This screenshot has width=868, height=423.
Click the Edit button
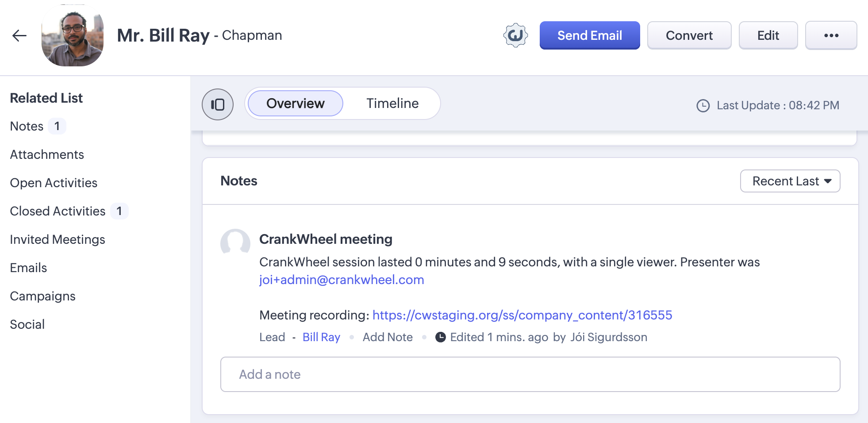[x=768, y=35]
